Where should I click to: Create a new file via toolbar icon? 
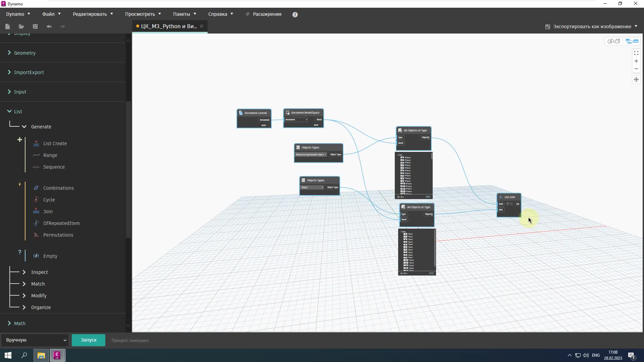pyautogui.click(x=8, y=26)
